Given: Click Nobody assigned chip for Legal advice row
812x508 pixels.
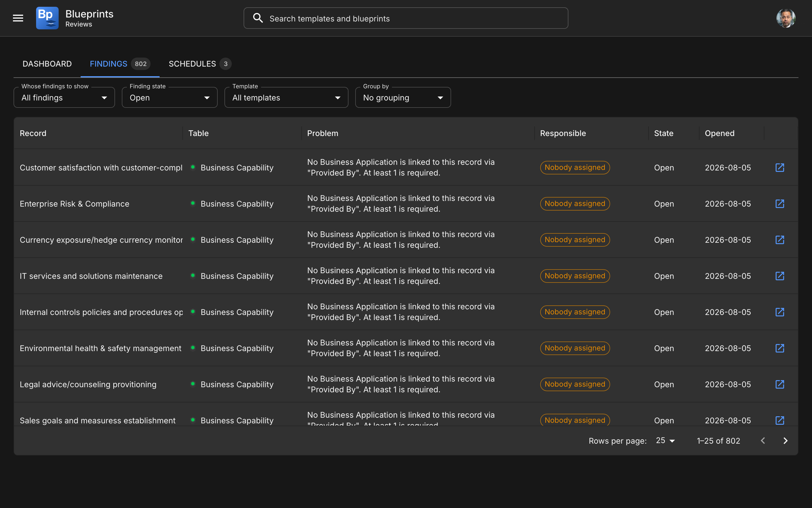Looking at the screenshot, I should 575,384.
